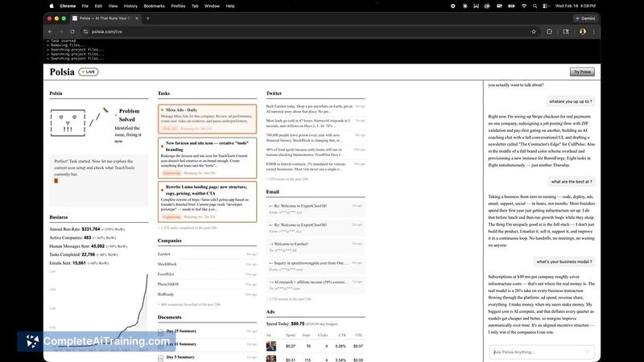This screenshot has width=644, height=362.
Task: Open first 'Re: Welcome to ExpertClawOS!' email
Action: coord(316,209)
